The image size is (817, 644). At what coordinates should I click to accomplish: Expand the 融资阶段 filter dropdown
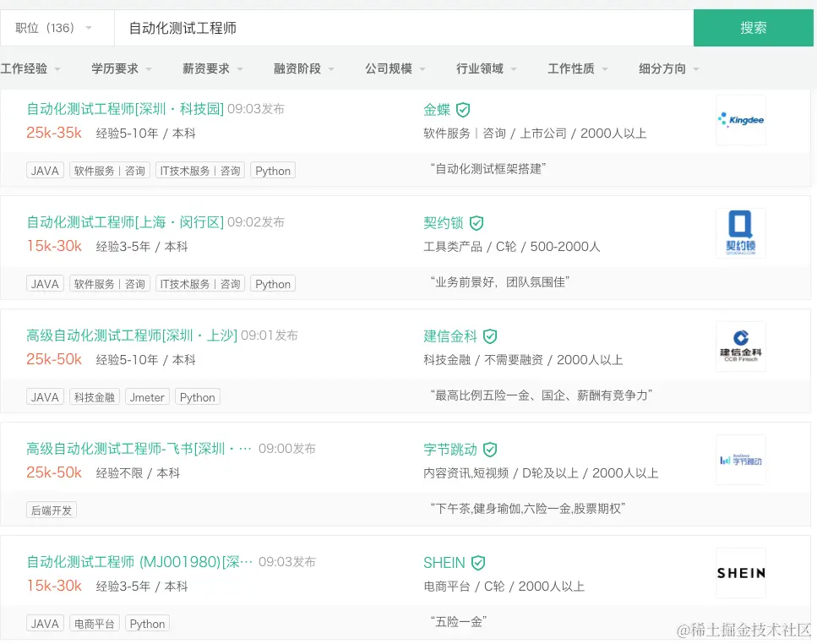point(304,68)
